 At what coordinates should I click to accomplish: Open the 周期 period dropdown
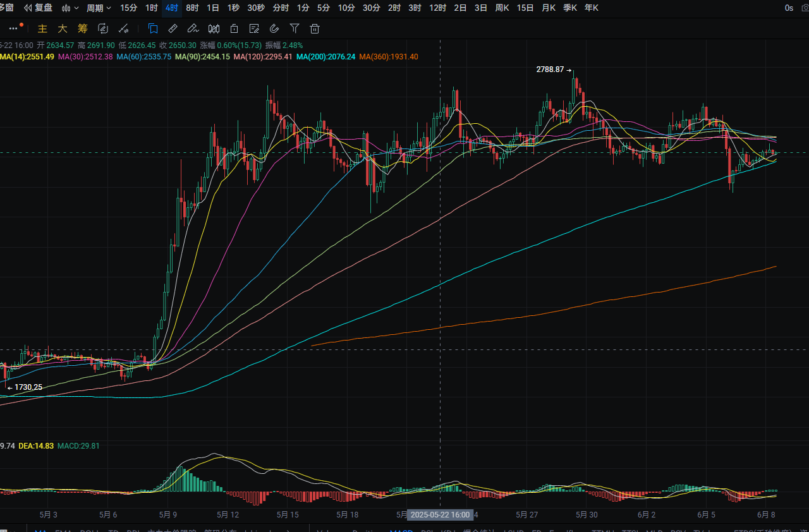(99, 8)
